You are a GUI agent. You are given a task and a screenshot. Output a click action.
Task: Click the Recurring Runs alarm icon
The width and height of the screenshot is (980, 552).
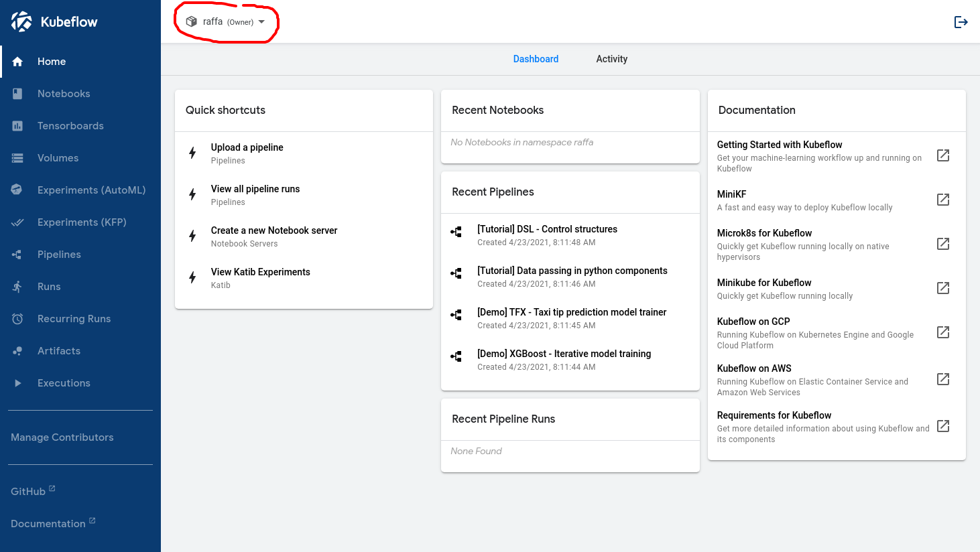[17, 319]
